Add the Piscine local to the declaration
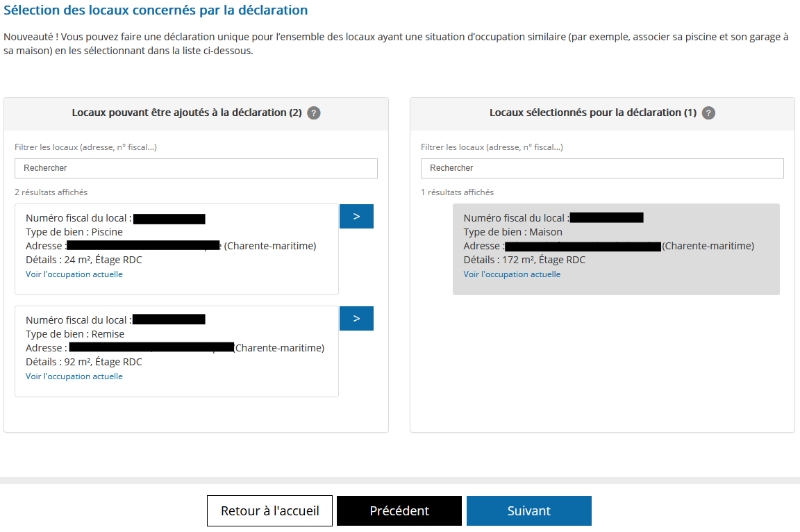The height and width of the screenshot is (532, 800). 356,216
